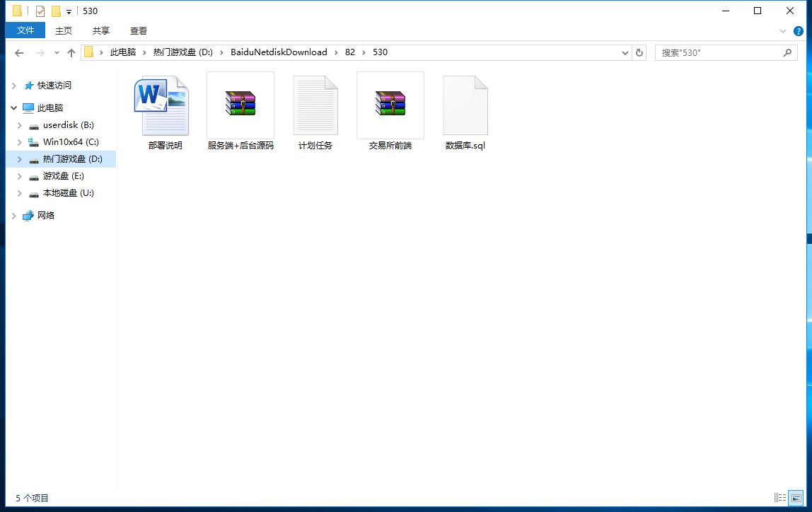Select Win10x64 (C:) drive in sidebar
Image resolution: width=812 pixels, height=512 pixels.
coord(70,142)
